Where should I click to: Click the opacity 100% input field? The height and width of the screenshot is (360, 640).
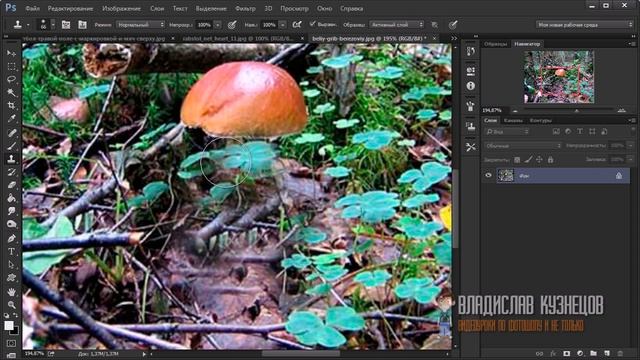204,25
